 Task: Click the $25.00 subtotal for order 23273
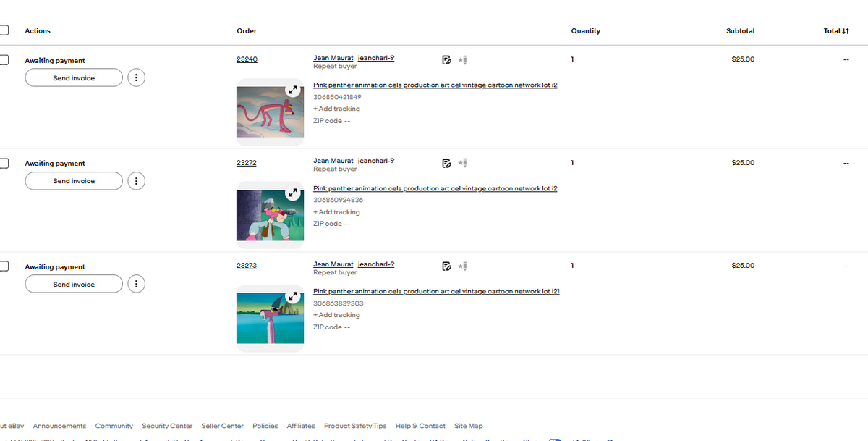coord(743,266)
